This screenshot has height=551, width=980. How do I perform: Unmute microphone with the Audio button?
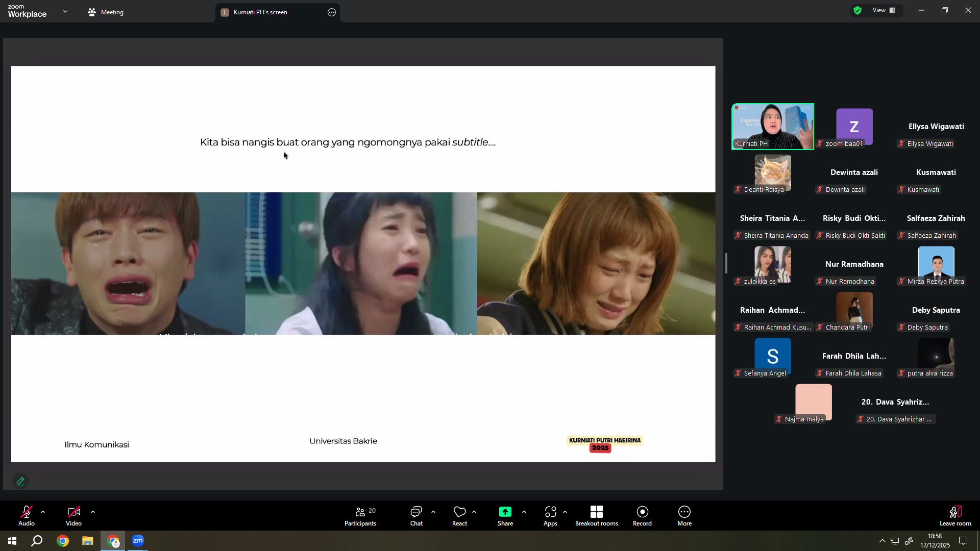[x=27, y=516]
